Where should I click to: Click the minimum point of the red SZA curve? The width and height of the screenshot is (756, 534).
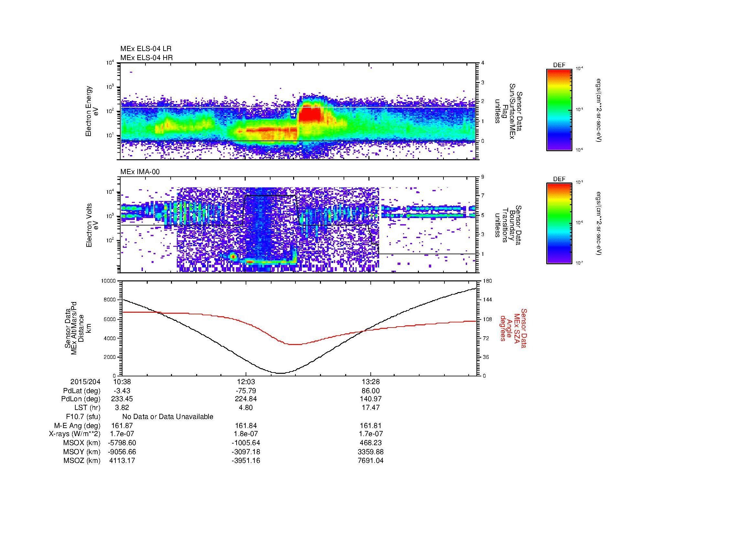click(295, 344)
